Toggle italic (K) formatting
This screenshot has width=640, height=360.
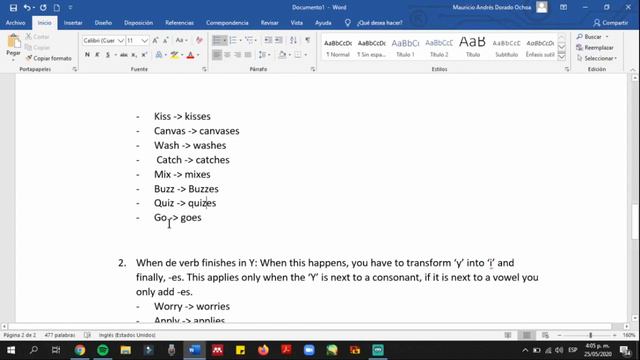(x=97, y=55)
